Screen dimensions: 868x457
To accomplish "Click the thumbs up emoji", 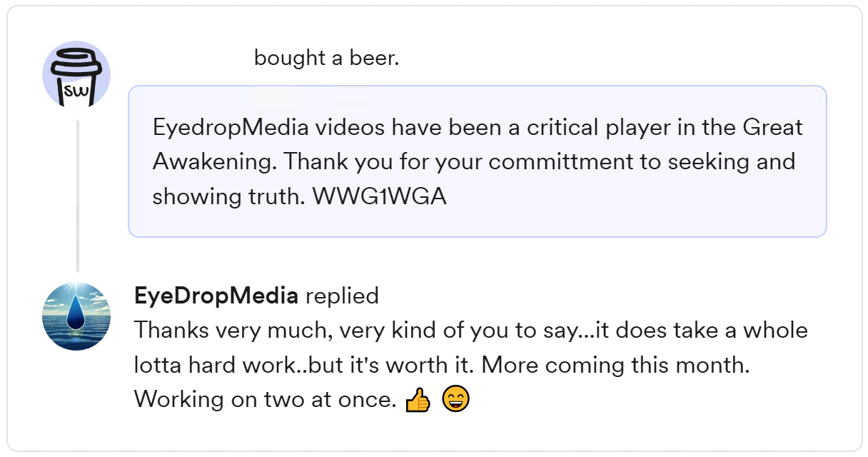I will tap(418, 401).
